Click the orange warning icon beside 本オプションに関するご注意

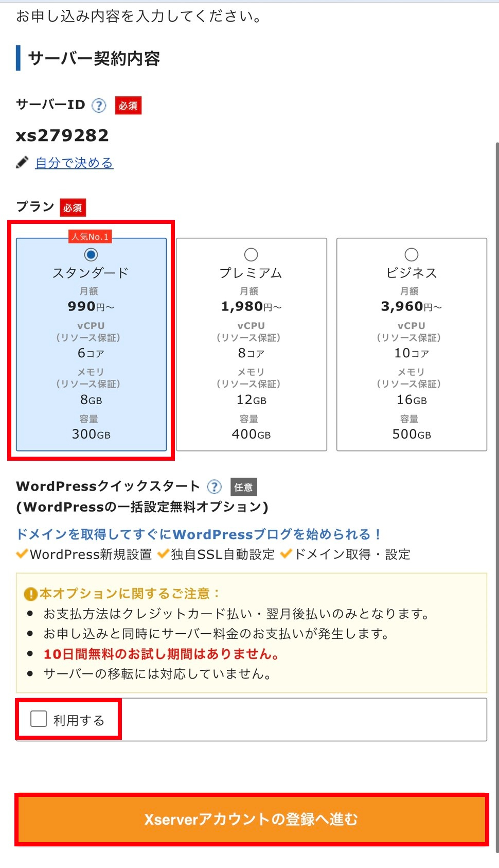click(x=30, y=594)
